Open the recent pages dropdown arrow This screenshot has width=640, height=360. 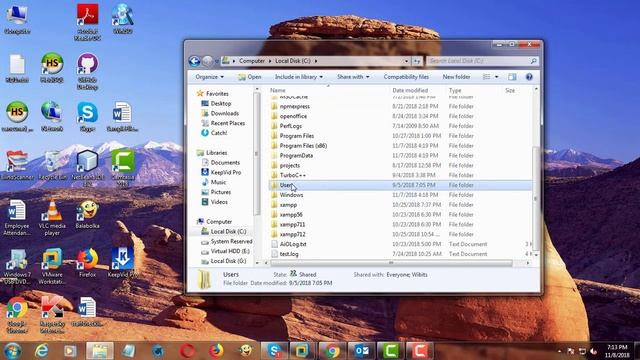point(217,61)
